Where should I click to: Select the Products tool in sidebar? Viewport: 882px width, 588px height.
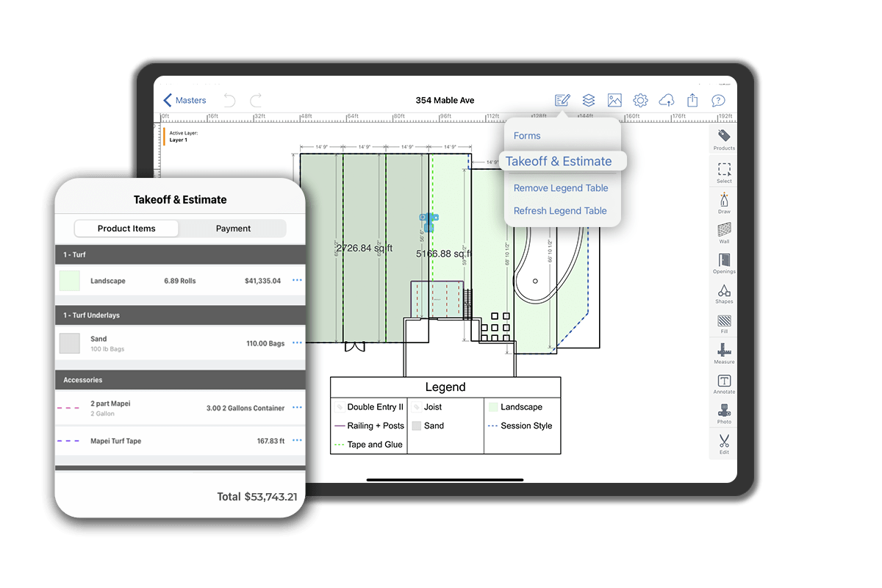point(723,138)
